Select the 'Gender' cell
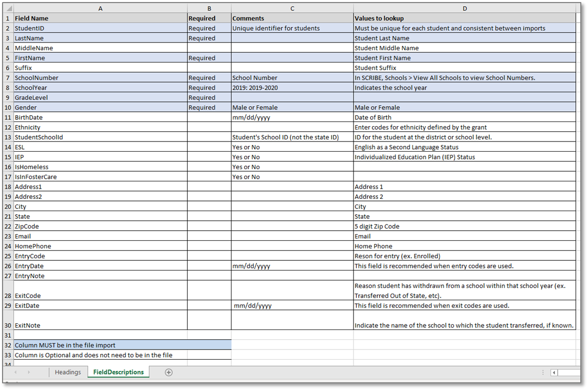 [101, 107]
